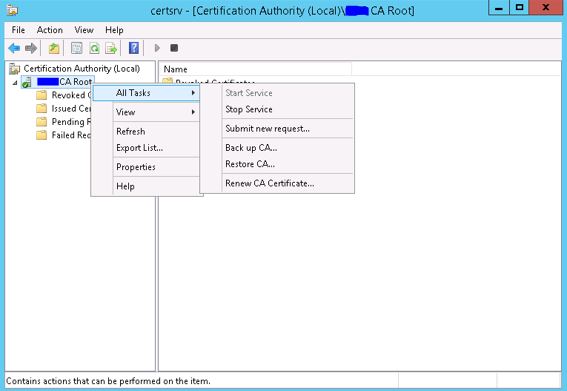Open the blue Help toolbar icon
Screen dimensions: 567x391
click(x=134, y=48)
